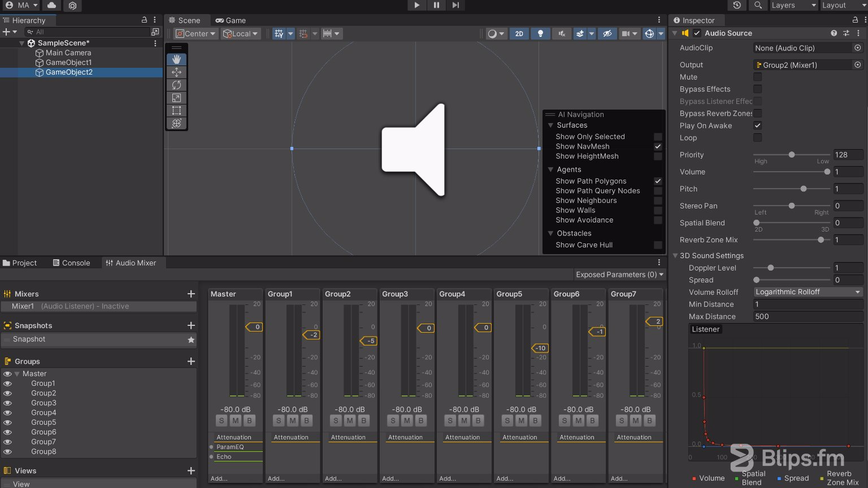This screenshot has height=488, width=868.
Task: Collapse the 3D Sound Settings section
Action: (675, 256)
